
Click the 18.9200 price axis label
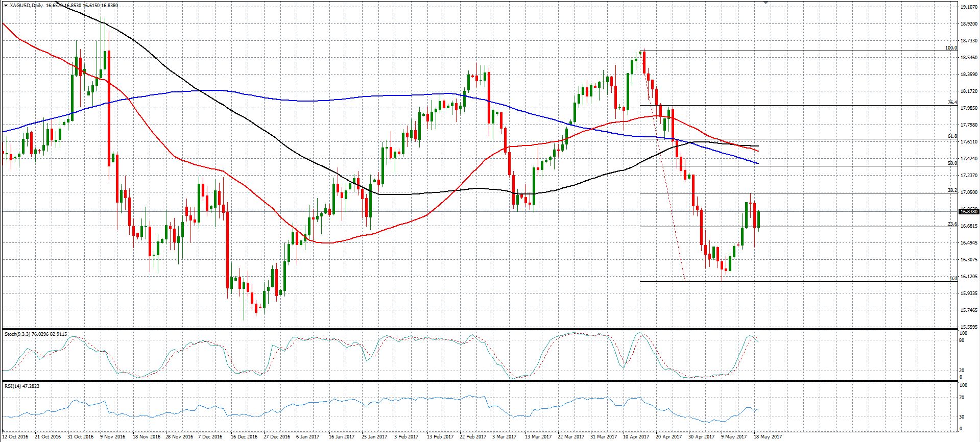coord(969,24)
